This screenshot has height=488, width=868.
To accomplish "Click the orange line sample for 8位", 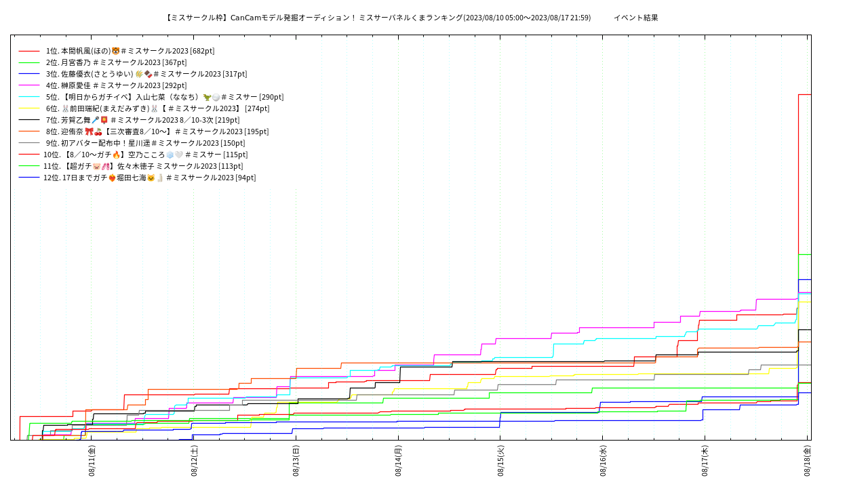I will coord(29,131).
